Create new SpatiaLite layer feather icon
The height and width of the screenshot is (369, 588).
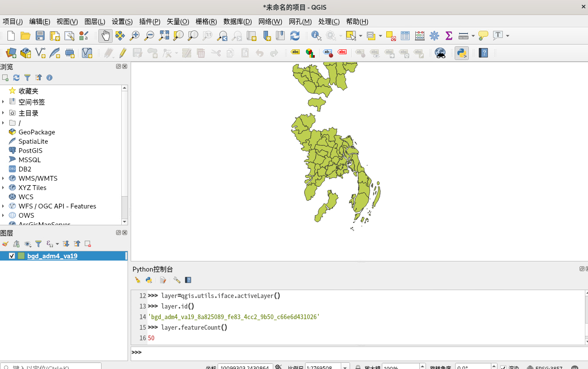(x=55, y=53)
